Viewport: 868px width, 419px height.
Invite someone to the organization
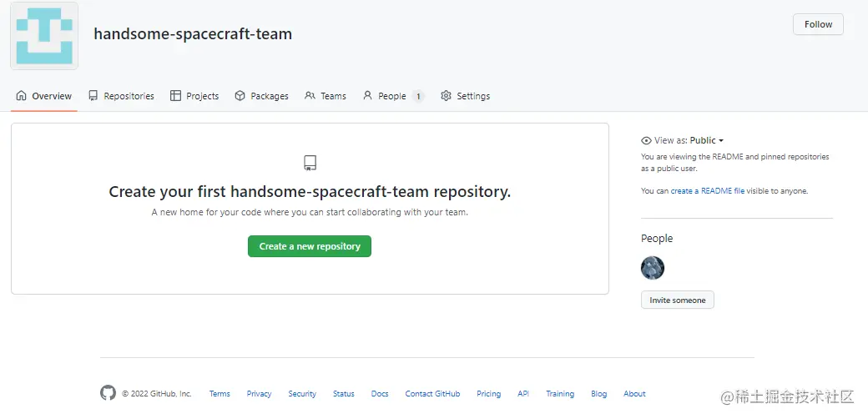tap(678, 300)
